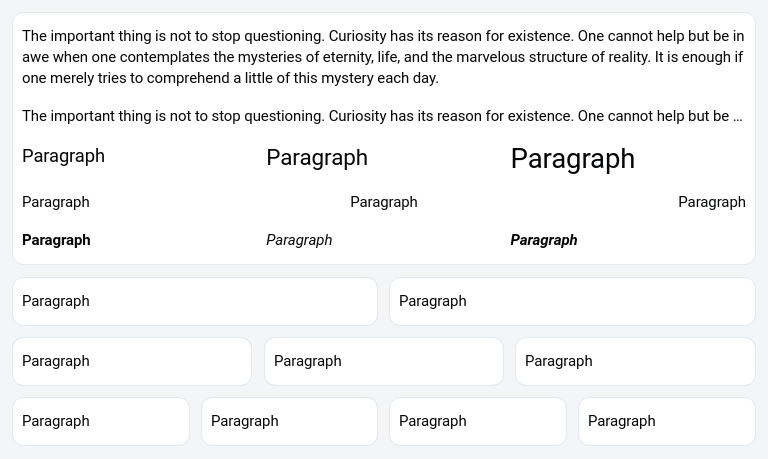The height and width of the screenshot is (459, 768).
Task: Click the third card in the four-card row
Action: pos(478,421)
